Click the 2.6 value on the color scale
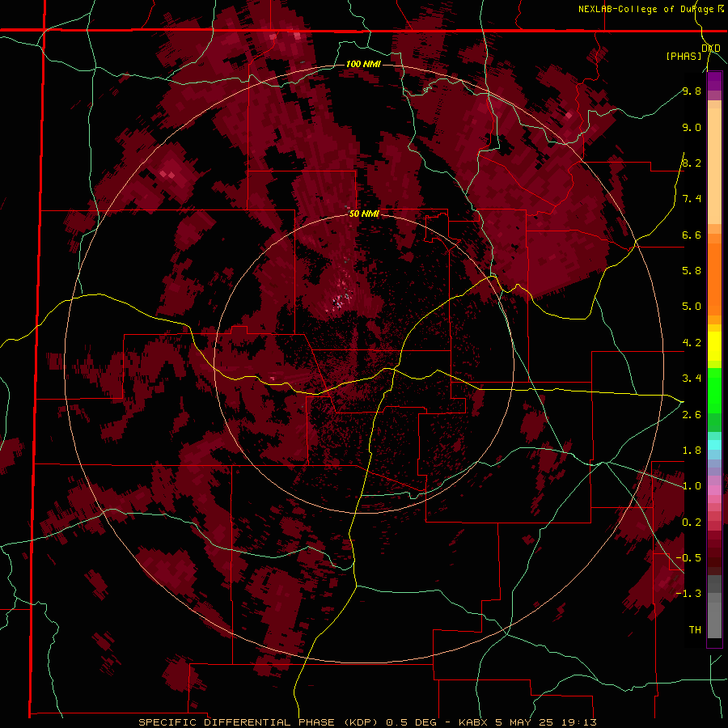Screen dimensions: 728x728 pos(692,415)
